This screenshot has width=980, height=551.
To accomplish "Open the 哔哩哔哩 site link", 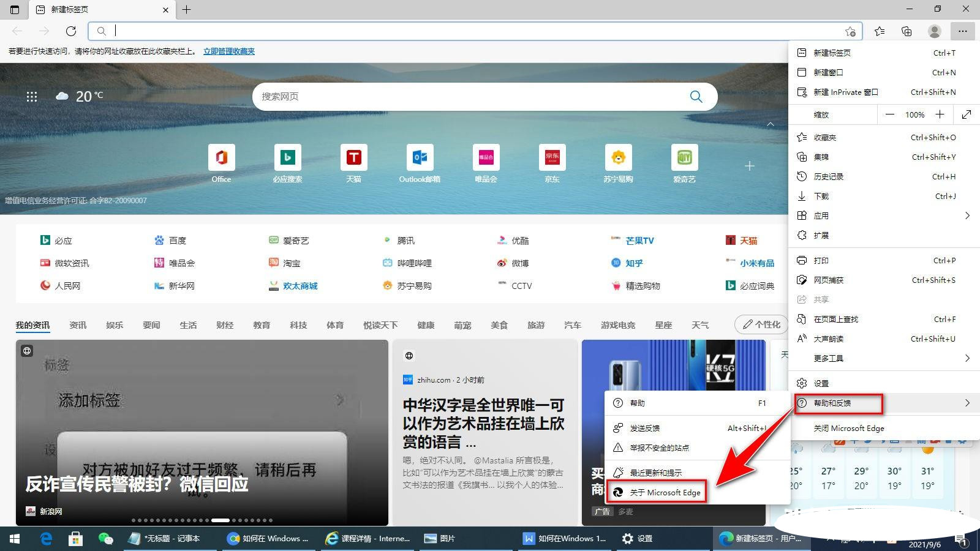I will tap(407, 263).
